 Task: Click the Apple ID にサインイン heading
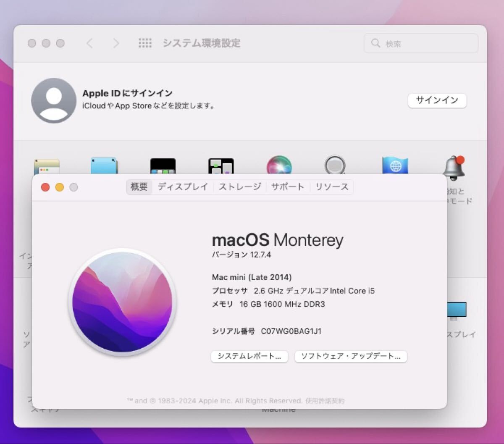click(127, 93)
